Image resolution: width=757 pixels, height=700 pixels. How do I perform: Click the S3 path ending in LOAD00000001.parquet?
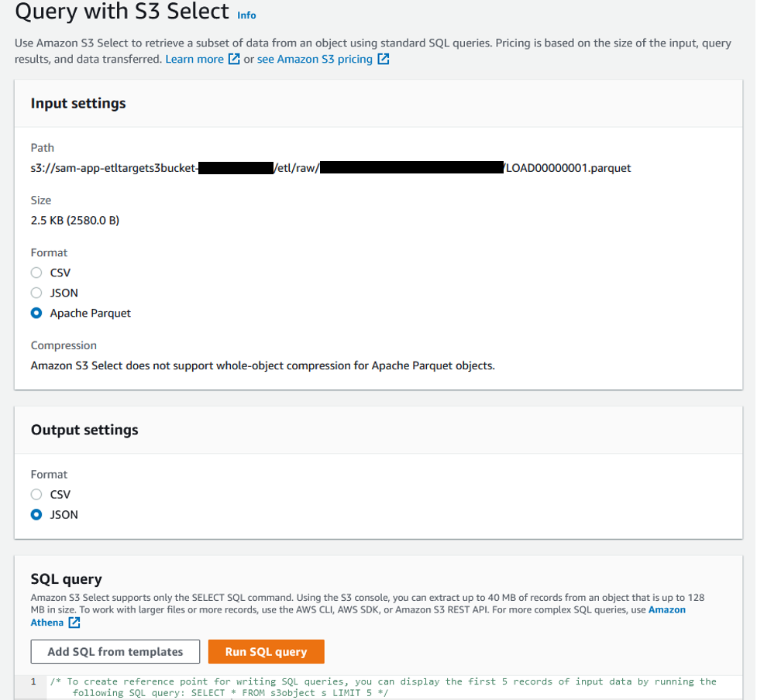point(331,168)
